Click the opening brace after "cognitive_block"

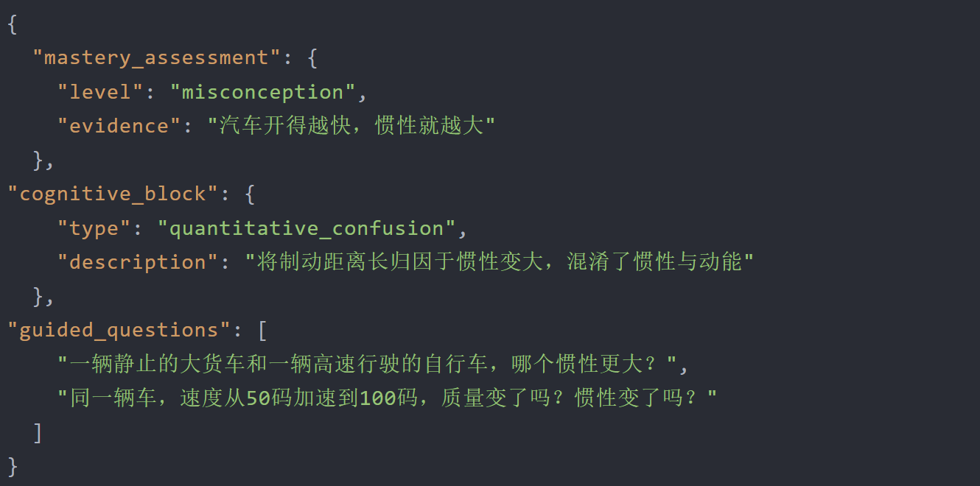tap(250, 194)
